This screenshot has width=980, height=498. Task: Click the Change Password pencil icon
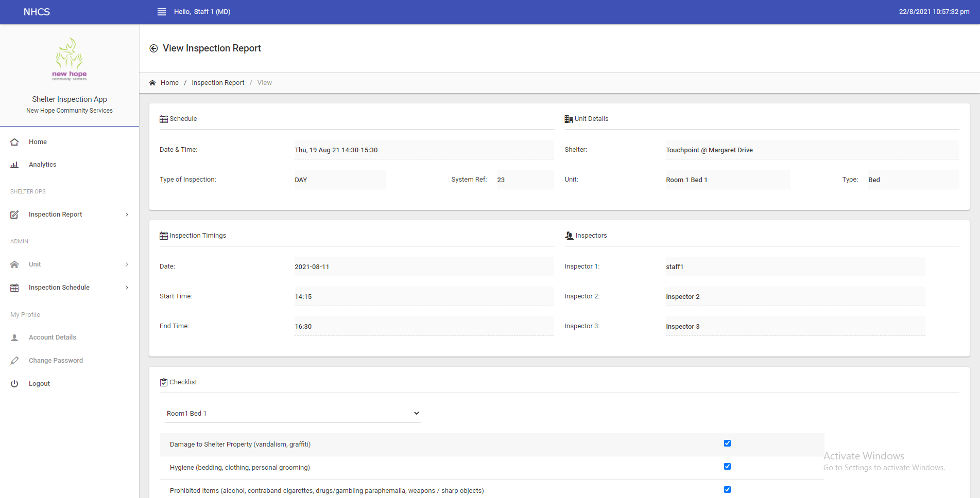click(14, 361)
